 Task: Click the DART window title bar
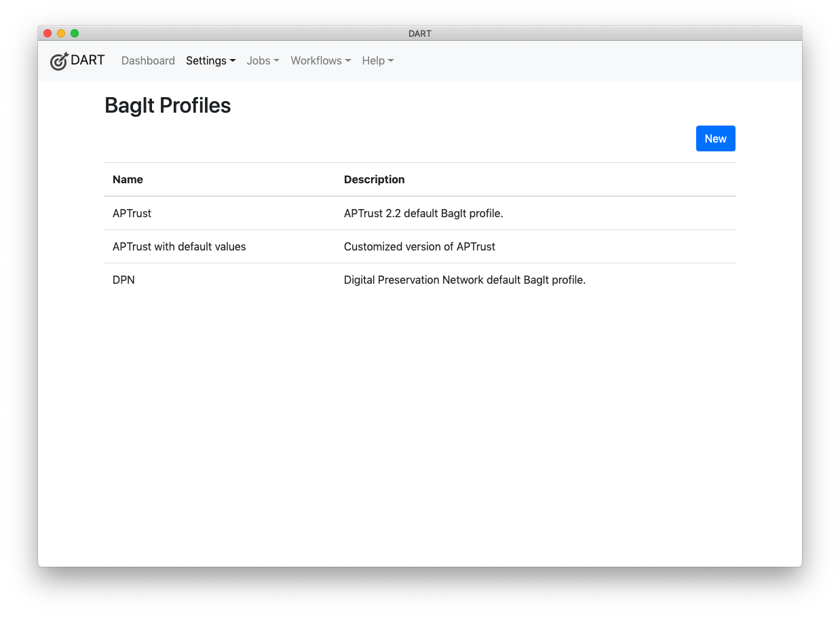420,33
